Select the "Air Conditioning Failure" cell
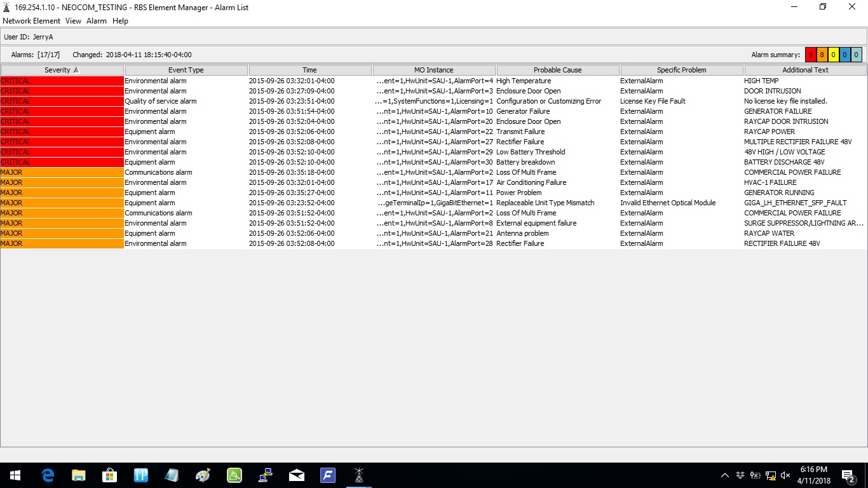 (x=557, y=182)
